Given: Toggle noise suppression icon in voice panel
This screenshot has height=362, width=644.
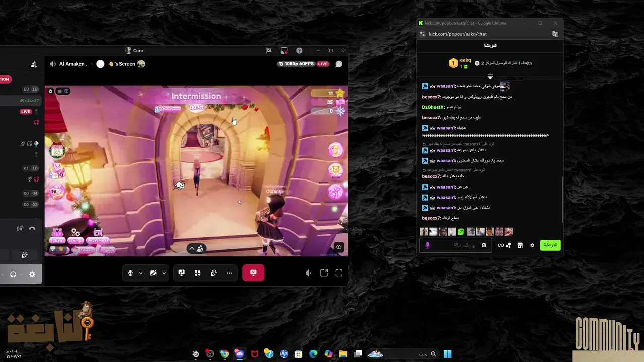Looking at the screenshot, I should 20,228.
